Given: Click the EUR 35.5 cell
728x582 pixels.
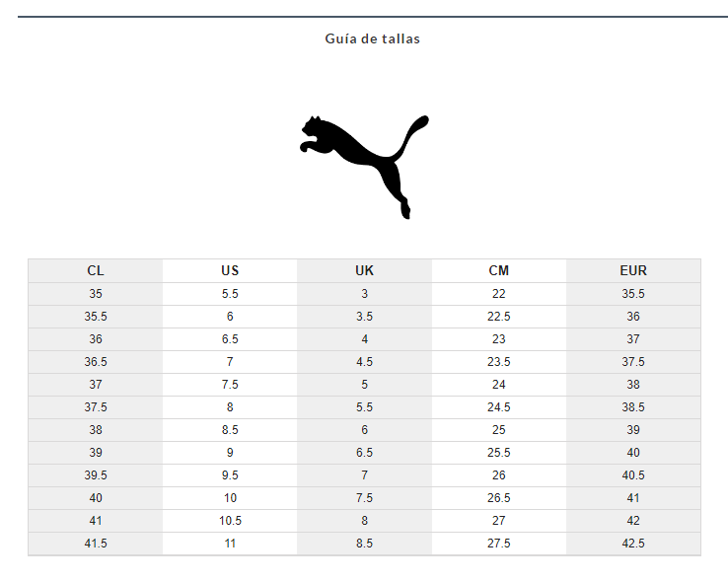Looking at the screenshot, I should 632,294.
